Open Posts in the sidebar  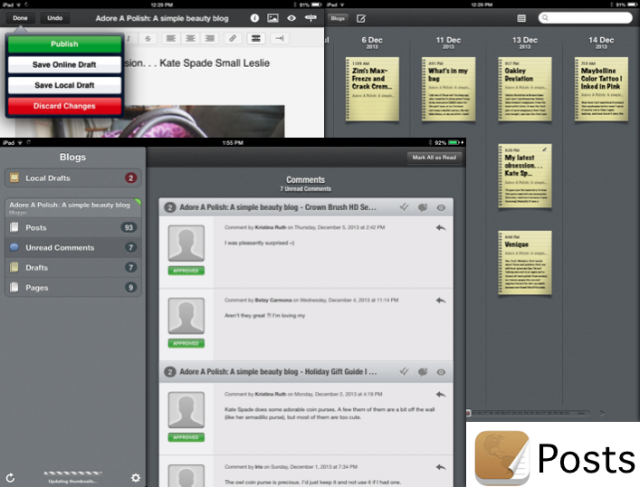pyautogui.click(x=73, y=227)
